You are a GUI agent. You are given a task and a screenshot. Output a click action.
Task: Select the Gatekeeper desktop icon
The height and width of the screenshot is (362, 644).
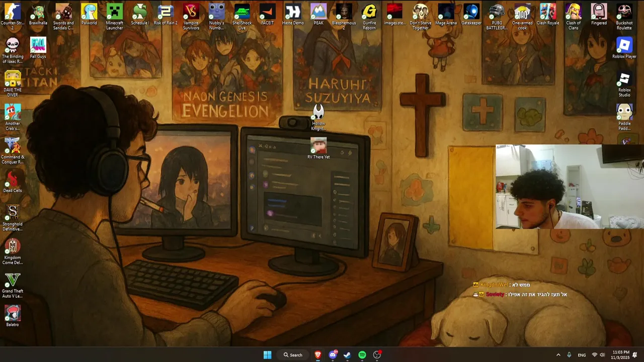(471, 14)
